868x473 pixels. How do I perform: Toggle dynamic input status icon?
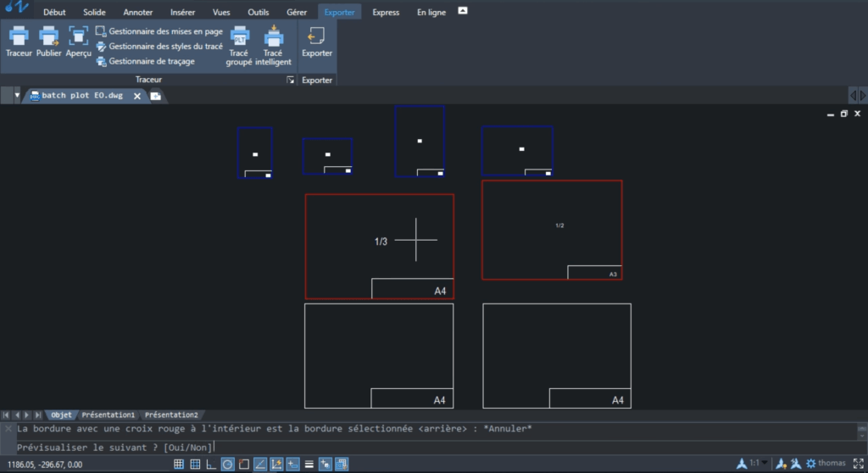tap(292, 465)
